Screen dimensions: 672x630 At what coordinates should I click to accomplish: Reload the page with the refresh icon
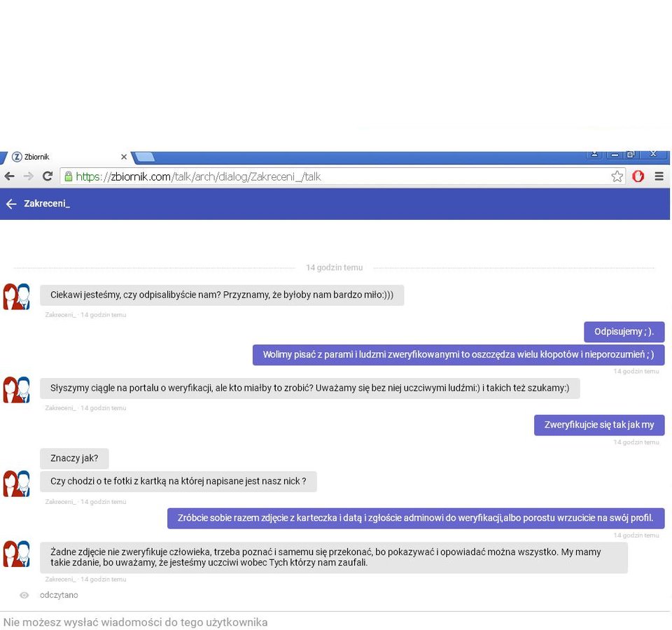point(48,176)
